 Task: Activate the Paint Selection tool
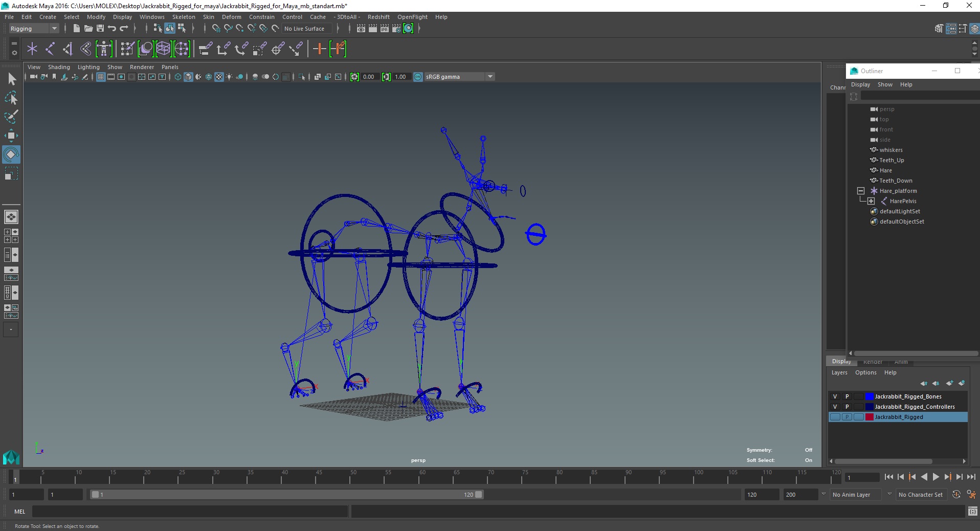[x=11, y=117]
